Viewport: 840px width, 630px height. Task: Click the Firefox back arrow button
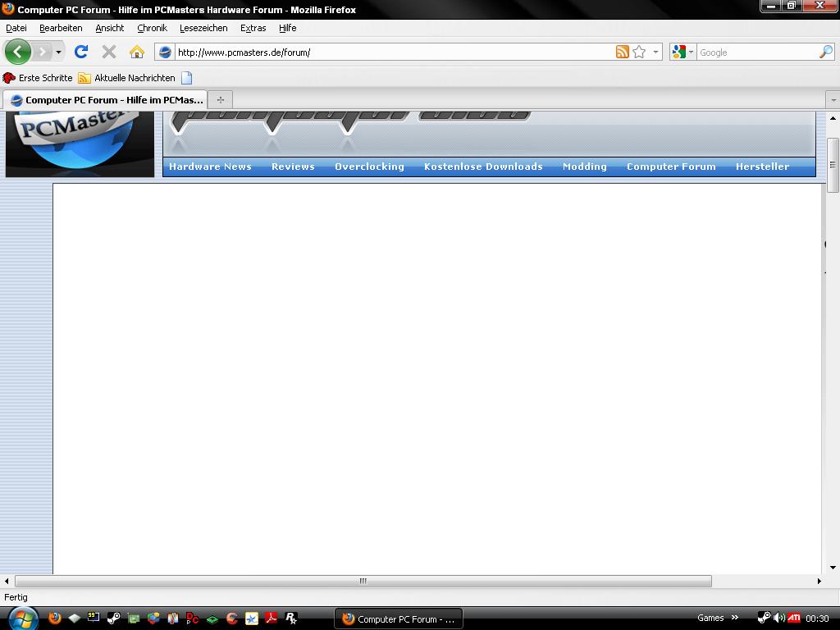17,52
